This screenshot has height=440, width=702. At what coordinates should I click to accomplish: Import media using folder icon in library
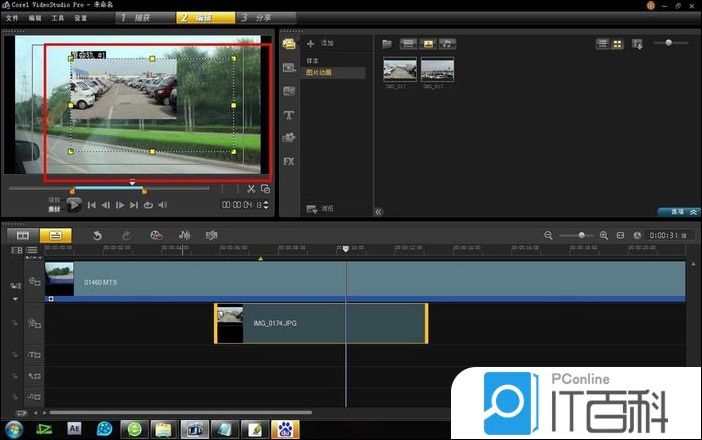pyautogui.click(x=387, y=44)
